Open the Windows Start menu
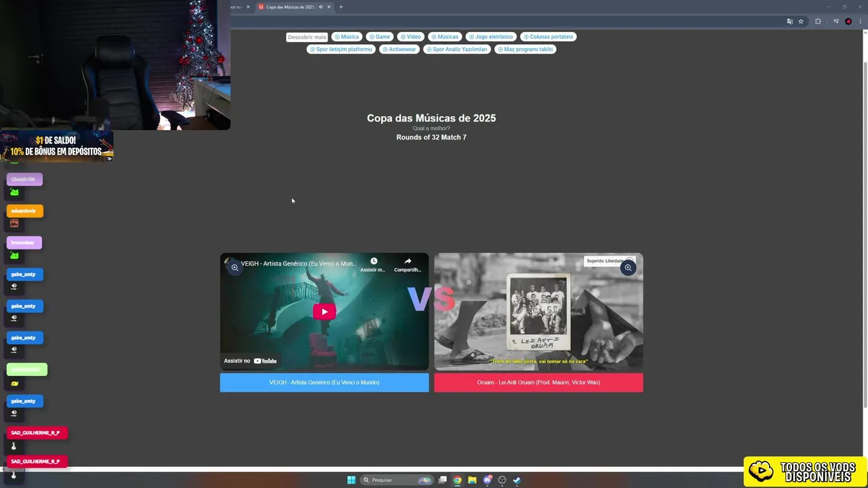This screenshot has width=868, height=488. [x=351, y=480]
